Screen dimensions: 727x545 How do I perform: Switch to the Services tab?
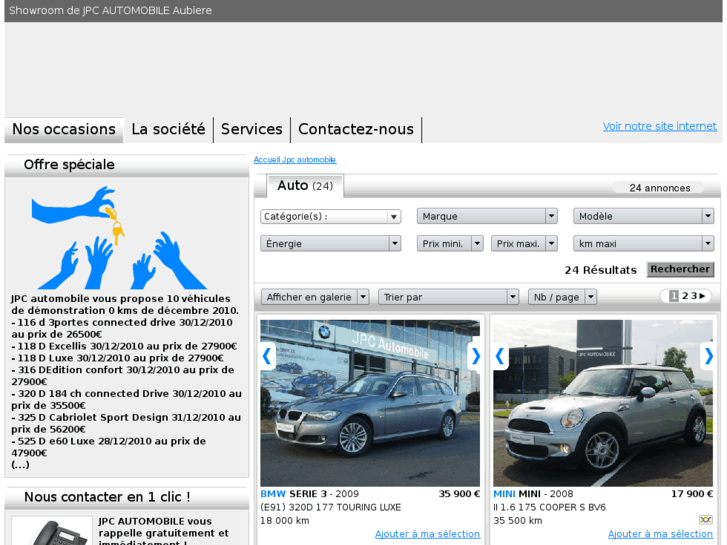pos(252,129)
